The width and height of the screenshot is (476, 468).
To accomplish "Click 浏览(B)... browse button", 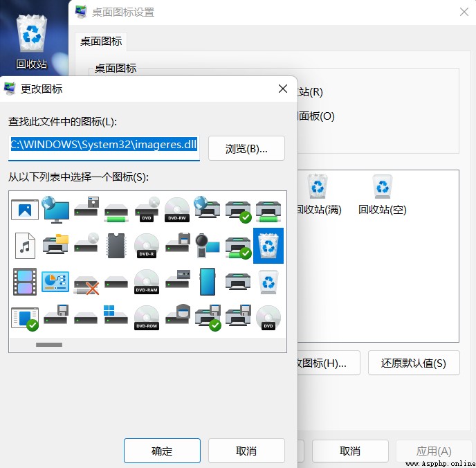I will point(246,148).
